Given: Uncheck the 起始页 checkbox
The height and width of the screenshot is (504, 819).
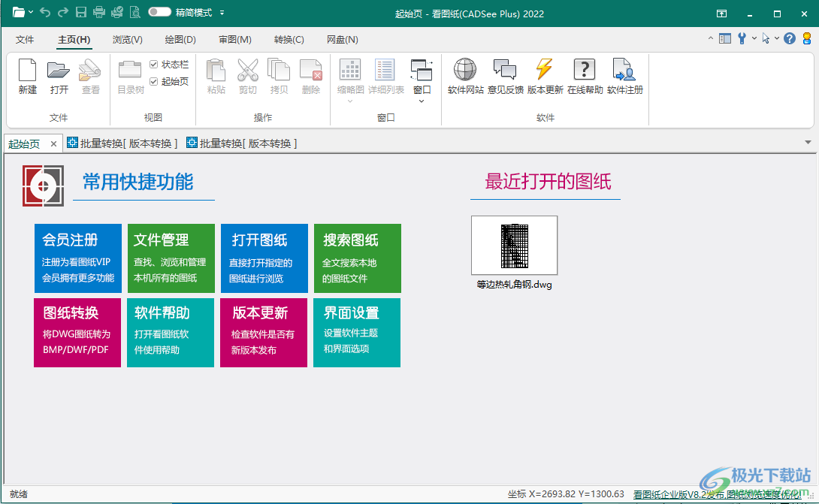Looking at the screenshot, I should click(153, 81).
